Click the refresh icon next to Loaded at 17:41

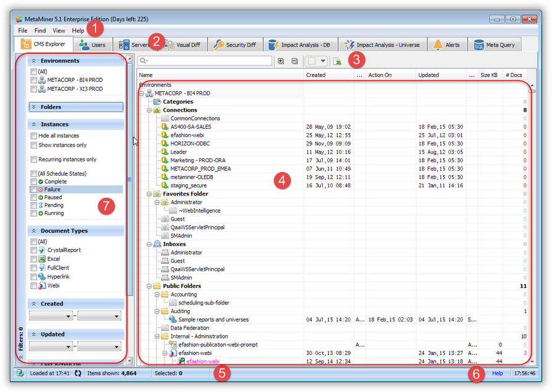pyautogui.click(x=78, y=373)
